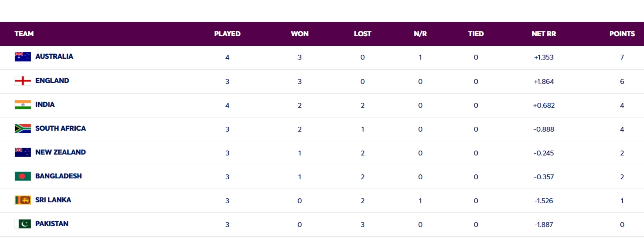Click the POINTS column header
644x242 pixels.
(x=622, y=34)
